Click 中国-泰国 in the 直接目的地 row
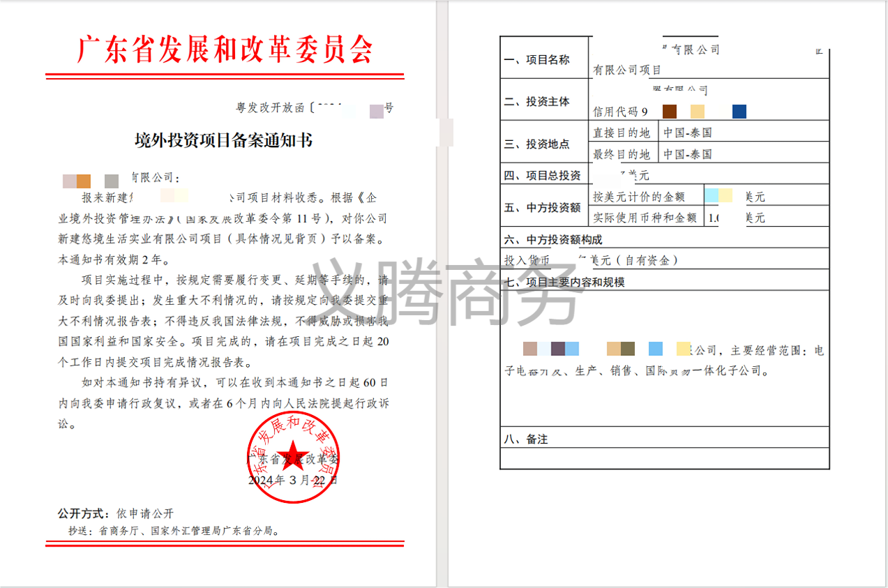This screenshot has width=888, height=588. click(688, 133)
